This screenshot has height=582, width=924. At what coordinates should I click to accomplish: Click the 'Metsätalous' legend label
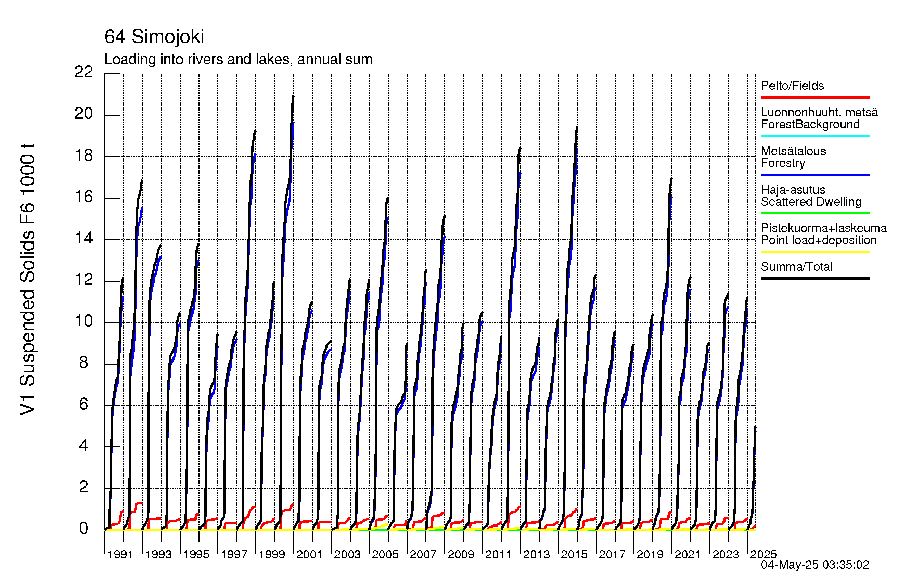pos(793,151)
